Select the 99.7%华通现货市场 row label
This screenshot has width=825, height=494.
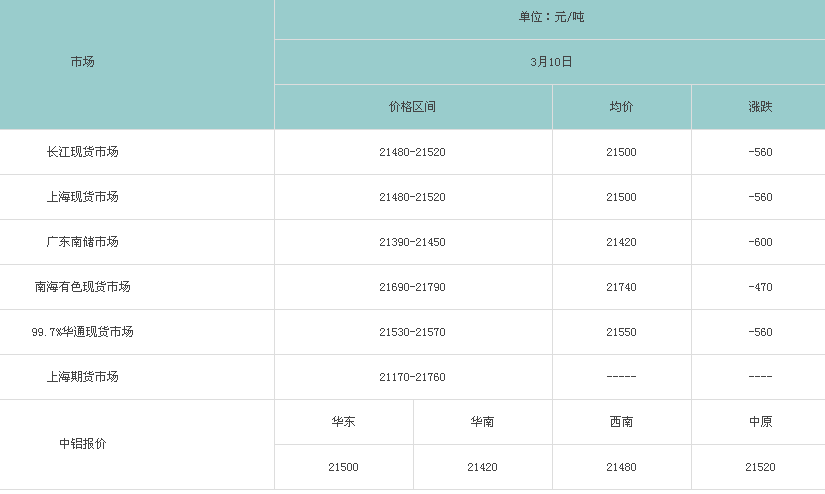(83, 332)
